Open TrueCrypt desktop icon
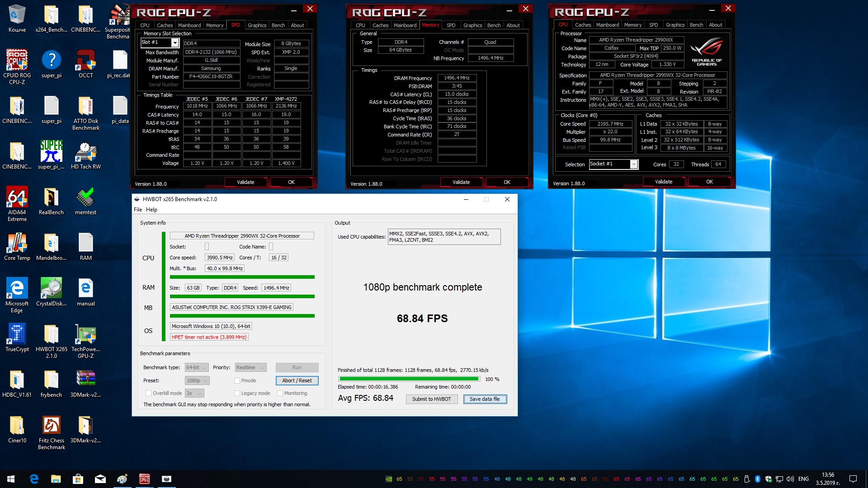The width and height of the screenshot is (868, 488). 17,338
